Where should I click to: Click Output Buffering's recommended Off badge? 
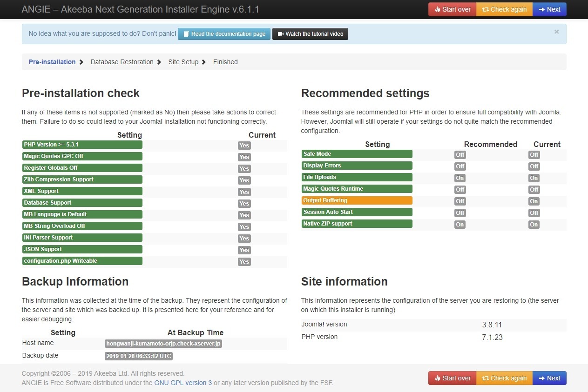click(x=460, y=201)
